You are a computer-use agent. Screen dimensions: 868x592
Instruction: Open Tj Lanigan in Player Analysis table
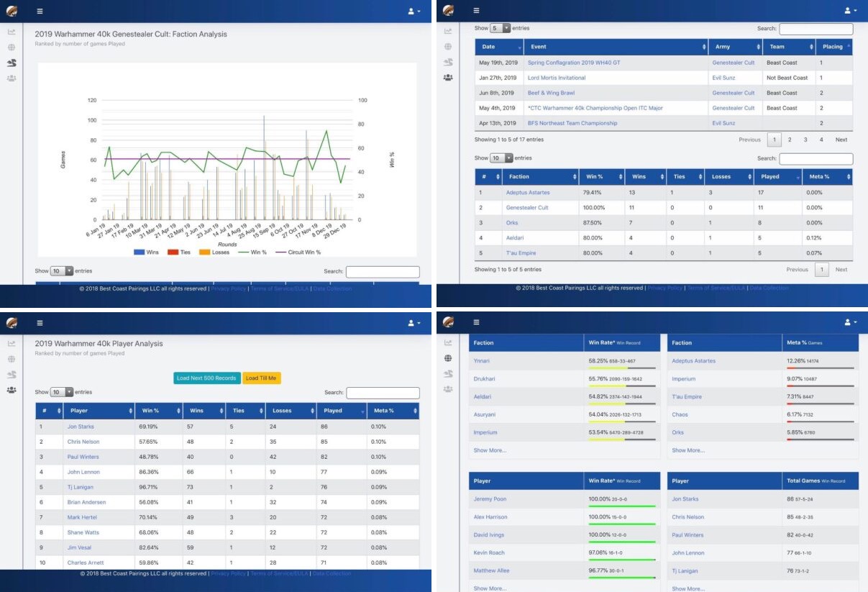point(81,487)
